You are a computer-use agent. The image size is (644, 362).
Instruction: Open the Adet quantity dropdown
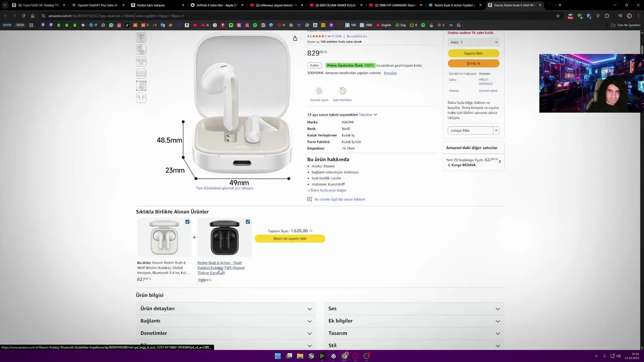(473, 42)
